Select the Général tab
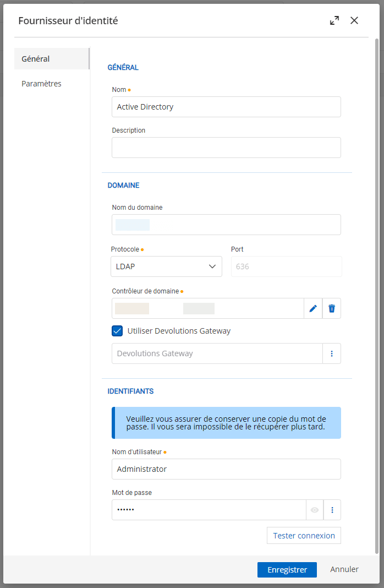Viewport: 384px width, 588px height. point(36,59)
